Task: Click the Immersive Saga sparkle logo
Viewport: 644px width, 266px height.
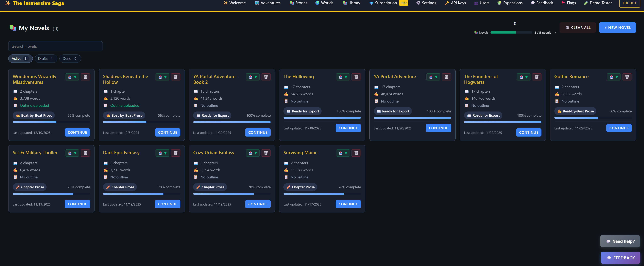Action: point(8,3)
